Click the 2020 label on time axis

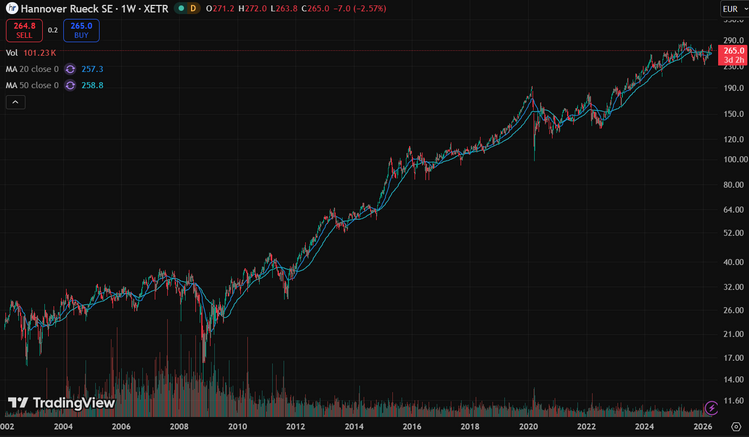pos(528,426)
